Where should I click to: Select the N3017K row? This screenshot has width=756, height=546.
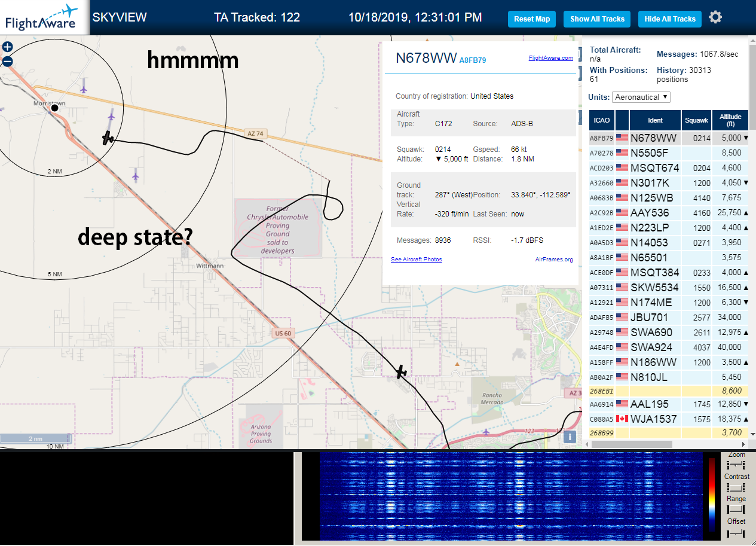pos(669,182)
